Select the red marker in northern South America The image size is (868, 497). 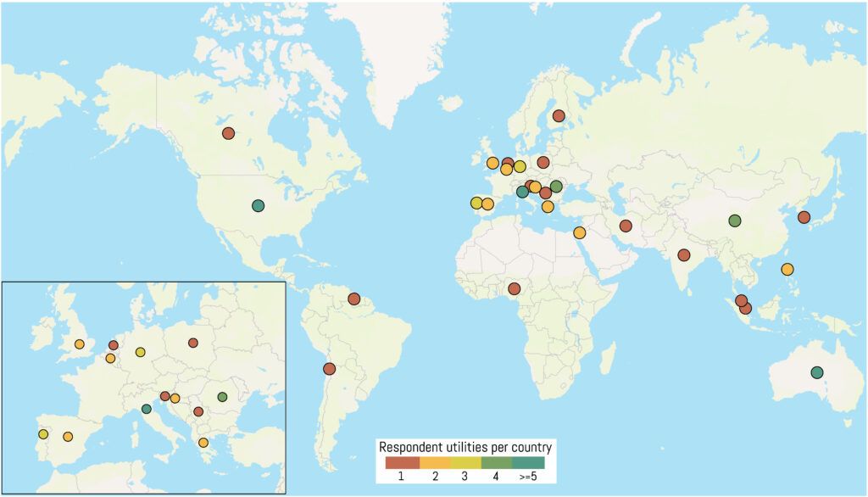pyautogui.click(x=353, y=299)
